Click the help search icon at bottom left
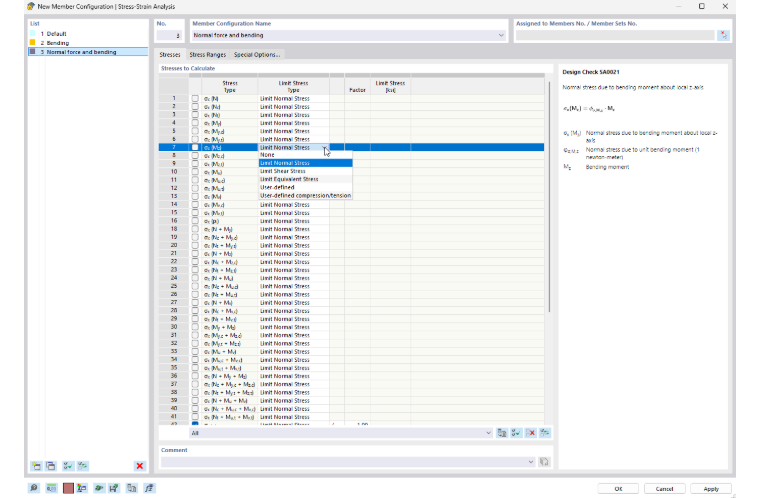 [34, 488]
